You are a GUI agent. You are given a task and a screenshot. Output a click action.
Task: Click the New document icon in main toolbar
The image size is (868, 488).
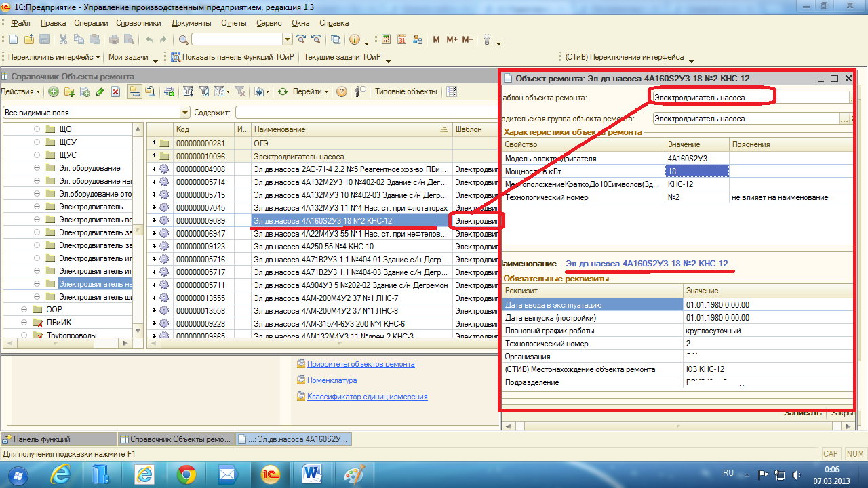point(14,39)
